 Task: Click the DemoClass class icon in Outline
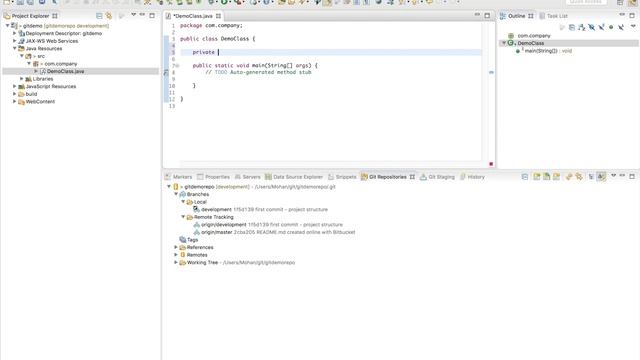(x=511, y=43)
